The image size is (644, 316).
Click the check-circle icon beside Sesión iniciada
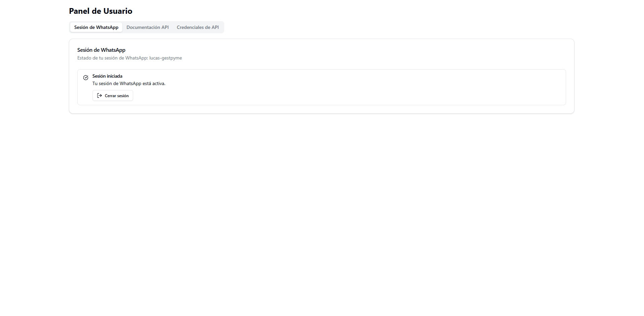pos(86,78)
